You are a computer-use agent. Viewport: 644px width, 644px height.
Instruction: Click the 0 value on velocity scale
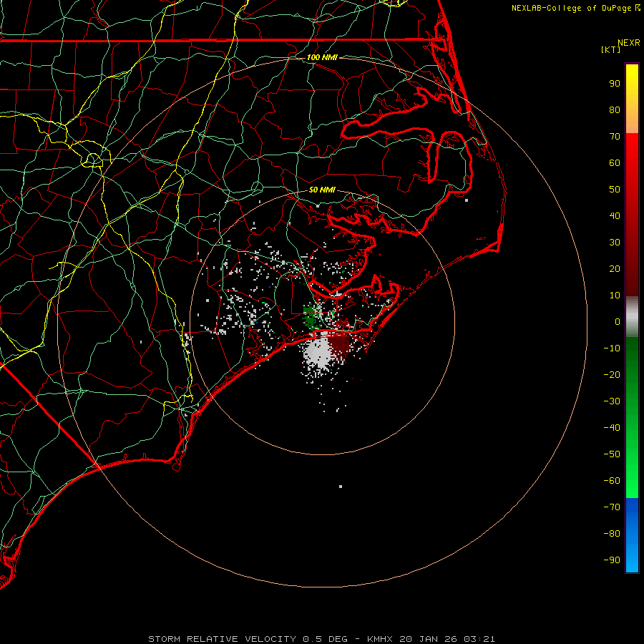click(618, 322)
